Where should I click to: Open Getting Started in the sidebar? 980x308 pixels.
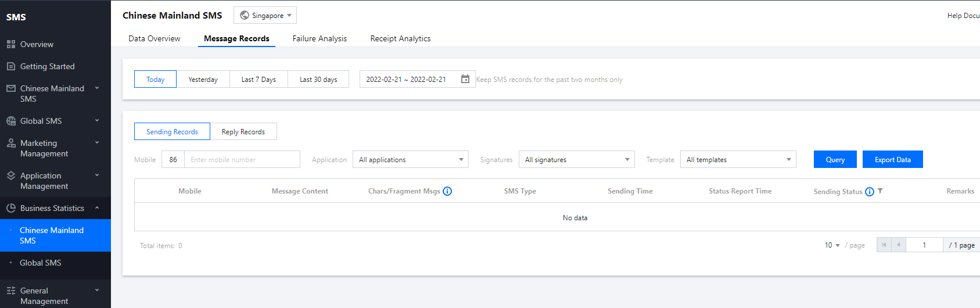[47, 66]
